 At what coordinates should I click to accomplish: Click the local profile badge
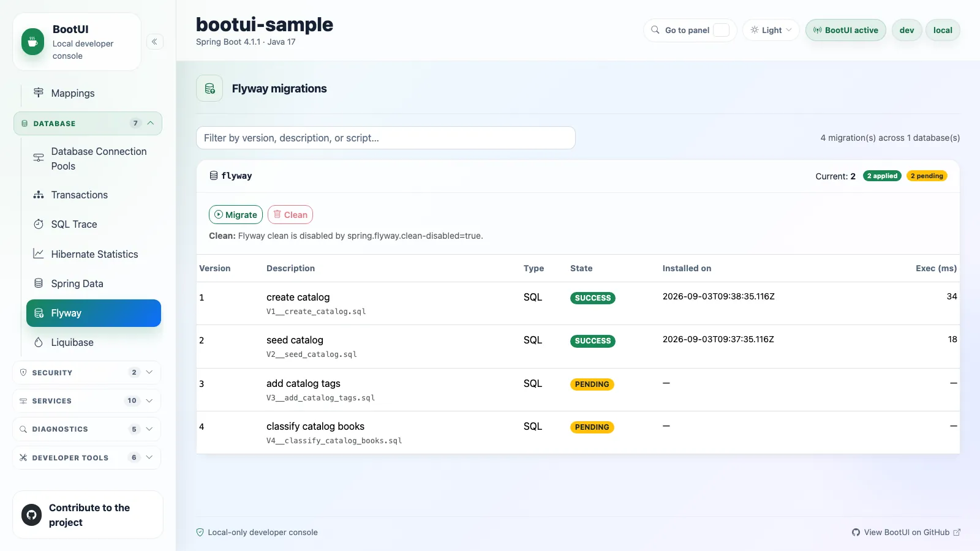tap(943, 30)
